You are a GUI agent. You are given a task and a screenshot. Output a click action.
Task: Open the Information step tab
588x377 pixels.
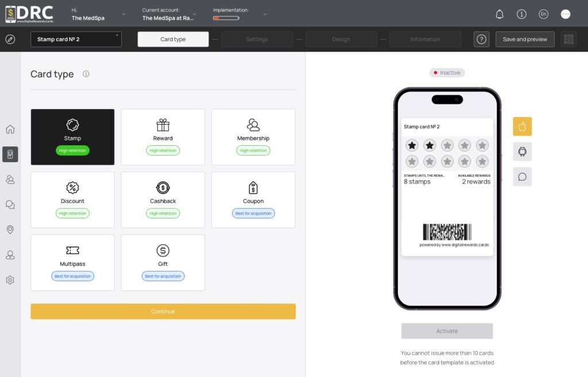click(x=425, y=39)
